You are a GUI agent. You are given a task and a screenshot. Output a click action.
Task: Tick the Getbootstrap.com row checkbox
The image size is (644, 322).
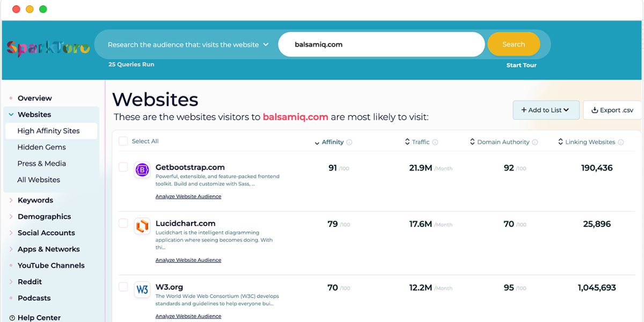coord(123,167)
